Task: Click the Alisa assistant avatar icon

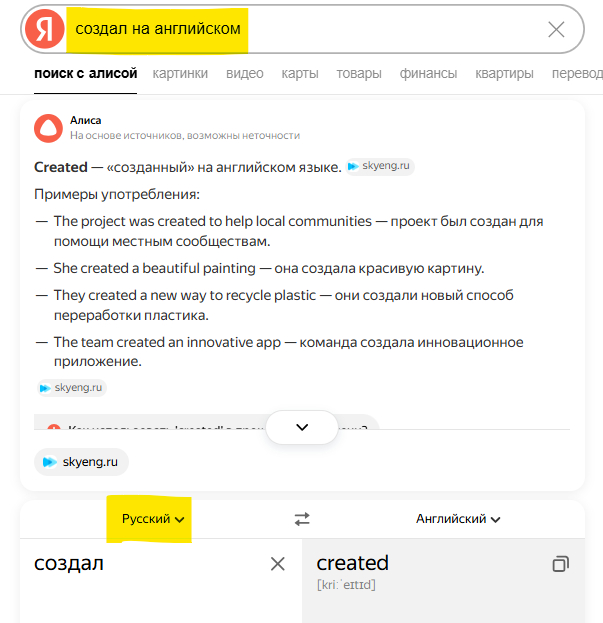Action: pos(47,127)
